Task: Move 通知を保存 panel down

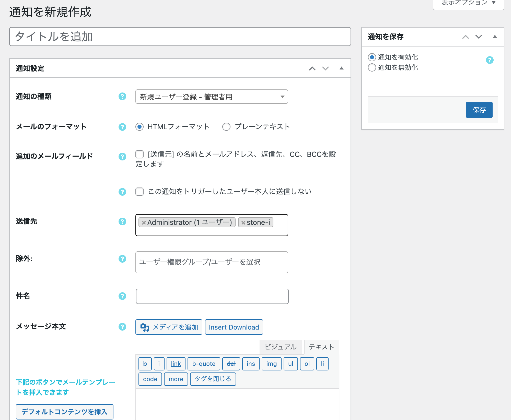Action: pyautogui.click(x=479, y=37)
